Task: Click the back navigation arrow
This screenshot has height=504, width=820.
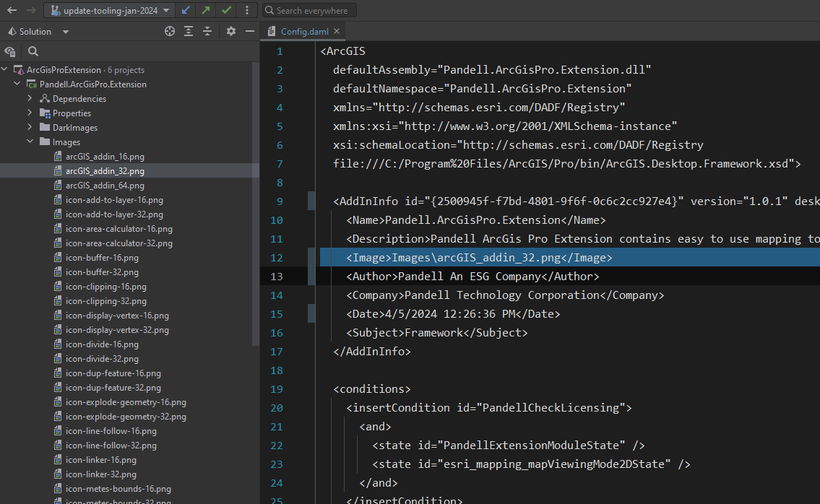Action: (12, 10)
